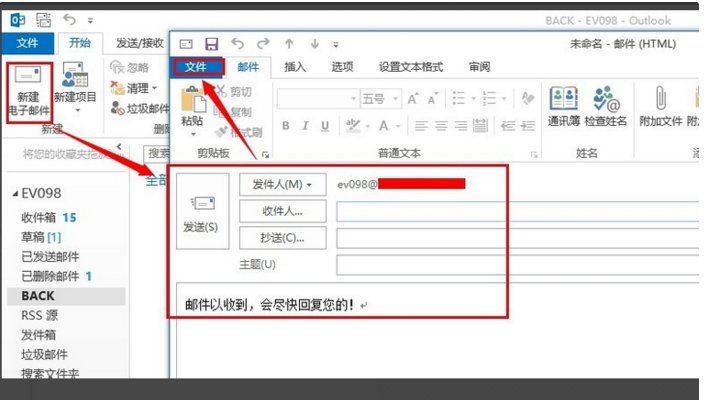Click decrease indent icon
The height and width of the screenshot is (400, 711).
coord(507,126)
